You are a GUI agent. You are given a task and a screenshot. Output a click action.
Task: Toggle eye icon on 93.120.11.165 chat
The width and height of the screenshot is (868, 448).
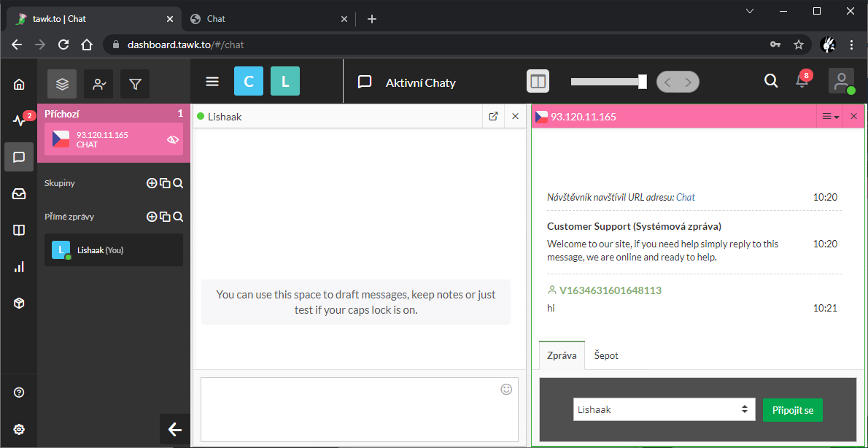point(173,139)
